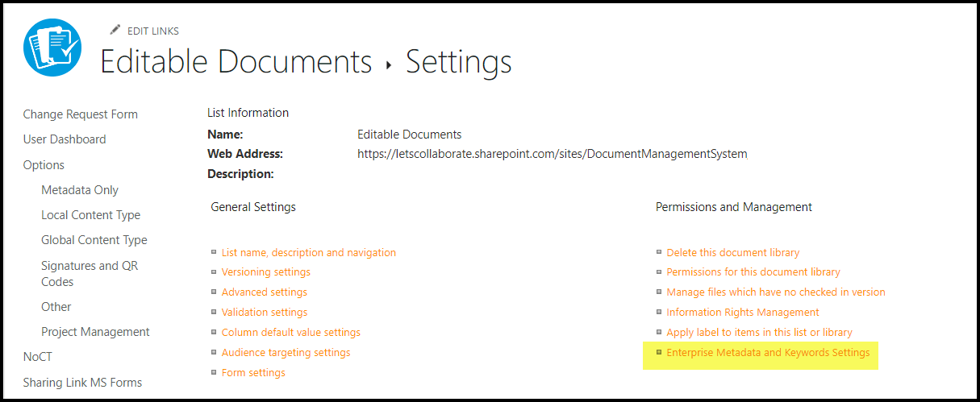
Task: Manage files which have no checked in version
Action: tap(775, 292)
